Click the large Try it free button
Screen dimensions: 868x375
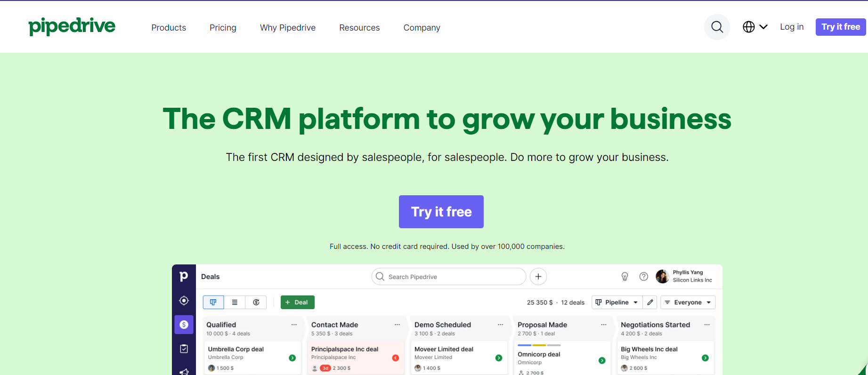pyautogui.click(x=441, y=212)
